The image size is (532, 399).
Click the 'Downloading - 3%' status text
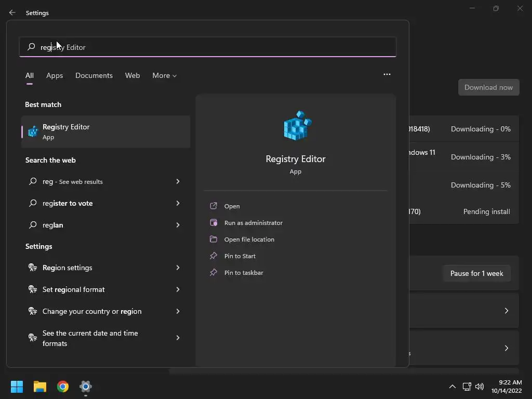tap(481, 157)
